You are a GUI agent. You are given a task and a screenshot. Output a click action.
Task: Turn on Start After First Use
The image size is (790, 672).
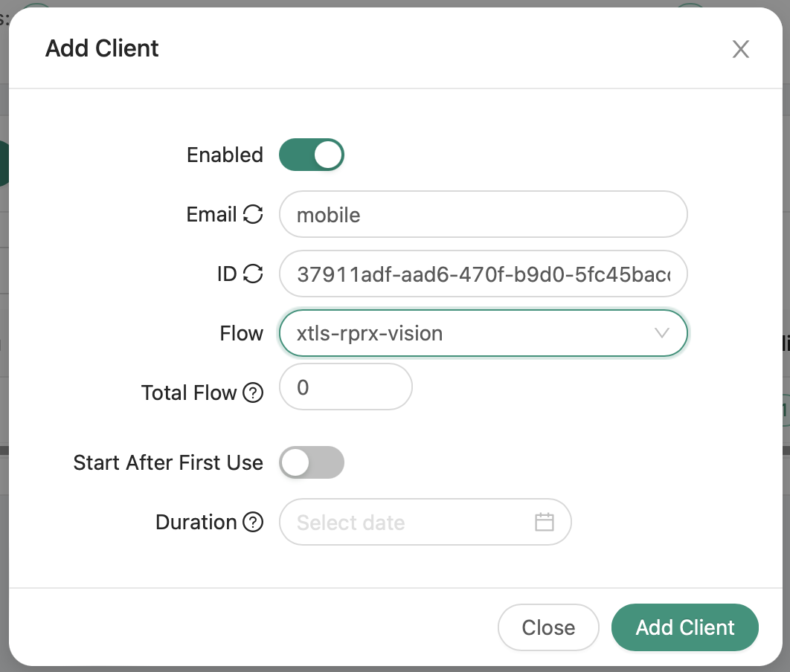[311, 463]
